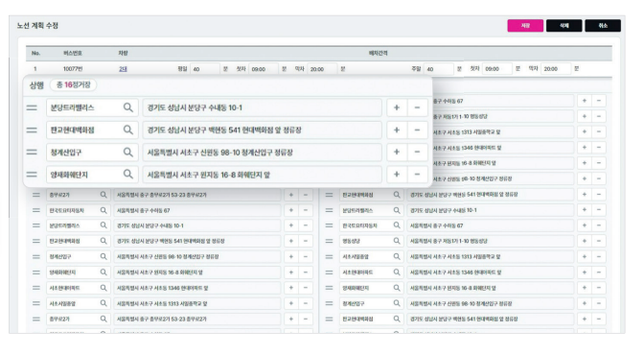This screenshot has height=355, width=644.
Task: Click search icon of right-list 청계산입구 field
Action: [397, 303]
